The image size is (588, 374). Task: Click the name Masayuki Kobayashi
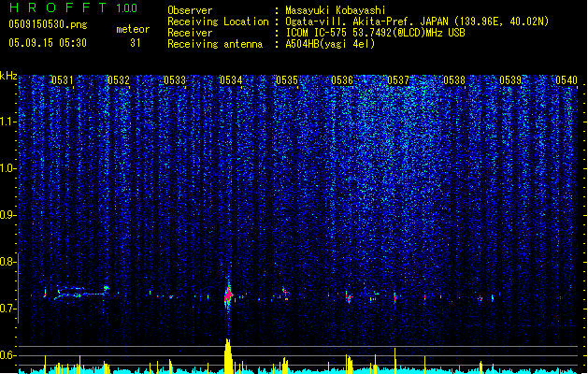tap(336, 10)
